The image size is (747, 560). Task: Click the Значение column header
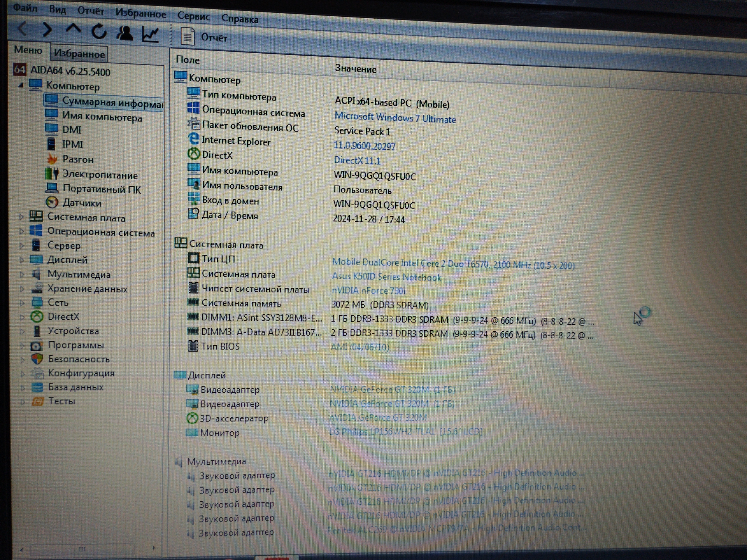pos(356,69)
